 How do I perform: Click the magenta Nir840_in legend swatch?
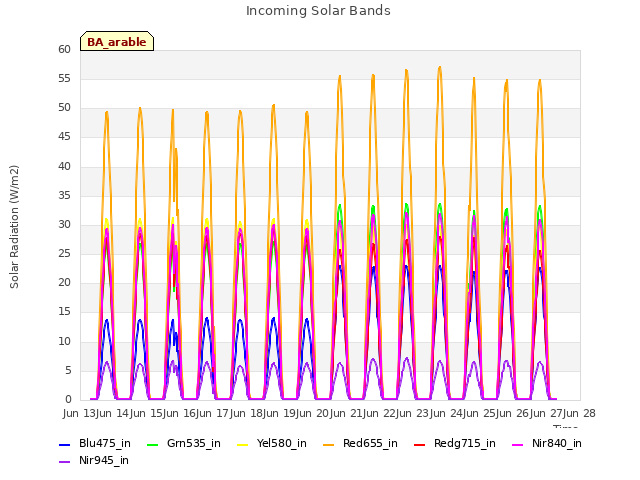click(518, 444)
